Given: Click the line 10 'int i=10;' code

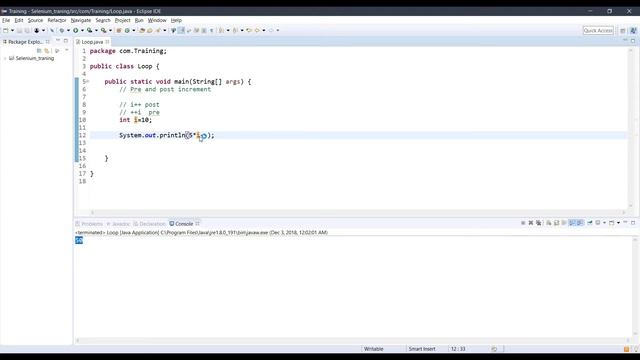Looking at the screenshot, I should point(136,120).
